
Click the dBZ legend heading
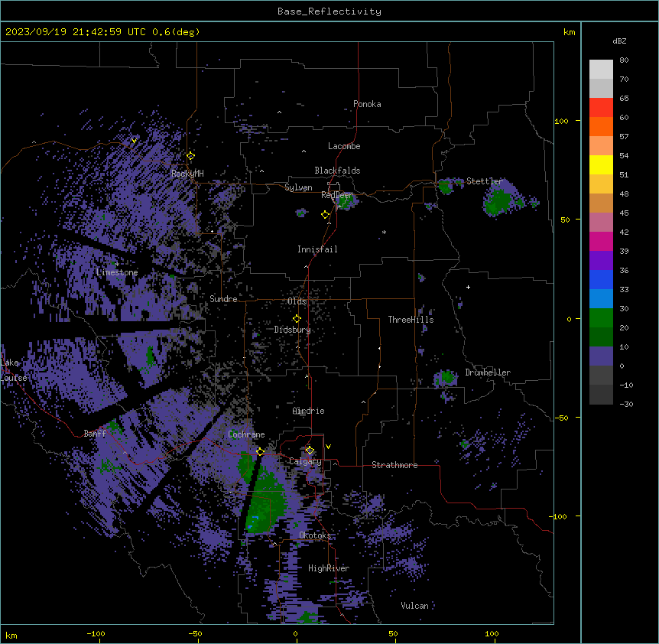point(619,41)
